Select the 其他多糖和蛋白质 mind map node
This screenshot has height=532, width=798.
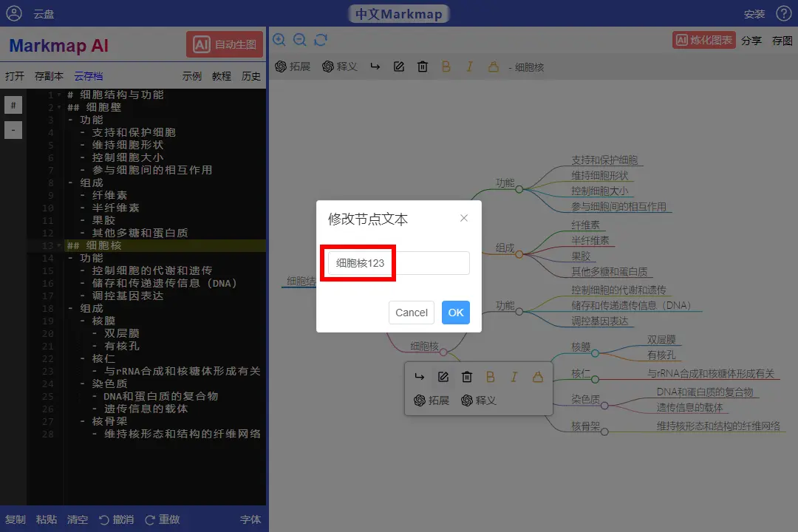tap(609, 272)
